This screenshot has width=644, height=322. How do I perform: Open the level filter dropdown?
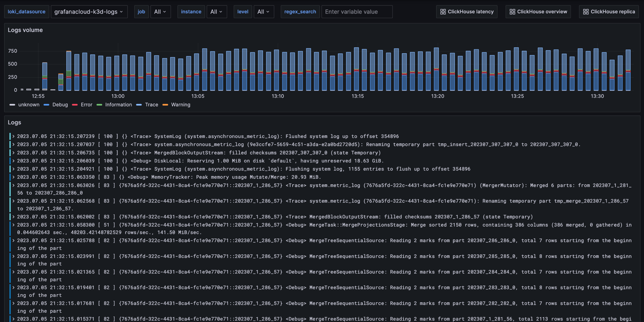pyautogui.click(x=263, y=12)
